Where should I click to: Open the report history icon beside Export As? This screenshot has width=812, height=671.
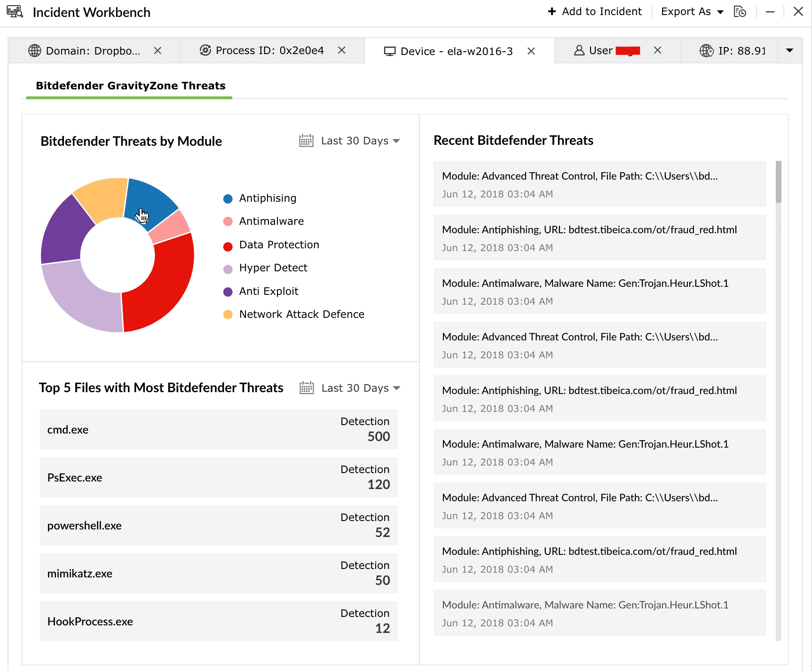[740, 12]
